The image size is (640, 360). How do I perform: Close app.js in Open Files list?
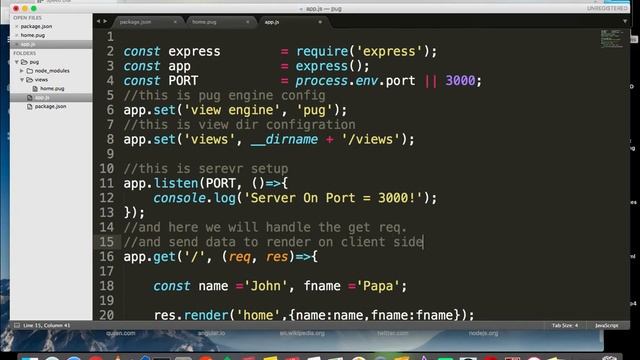[x=17, y=44]
